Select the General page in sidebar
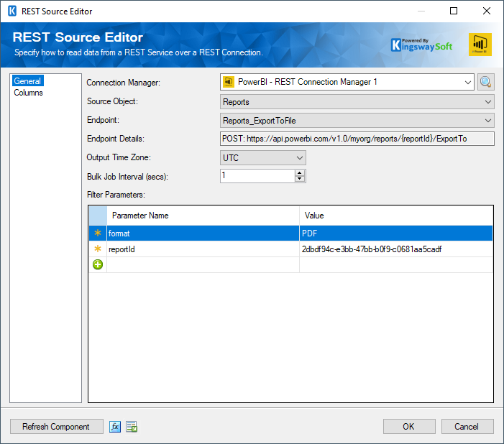Viewport: 504px width, 444px height. click(x=27, y=81)
